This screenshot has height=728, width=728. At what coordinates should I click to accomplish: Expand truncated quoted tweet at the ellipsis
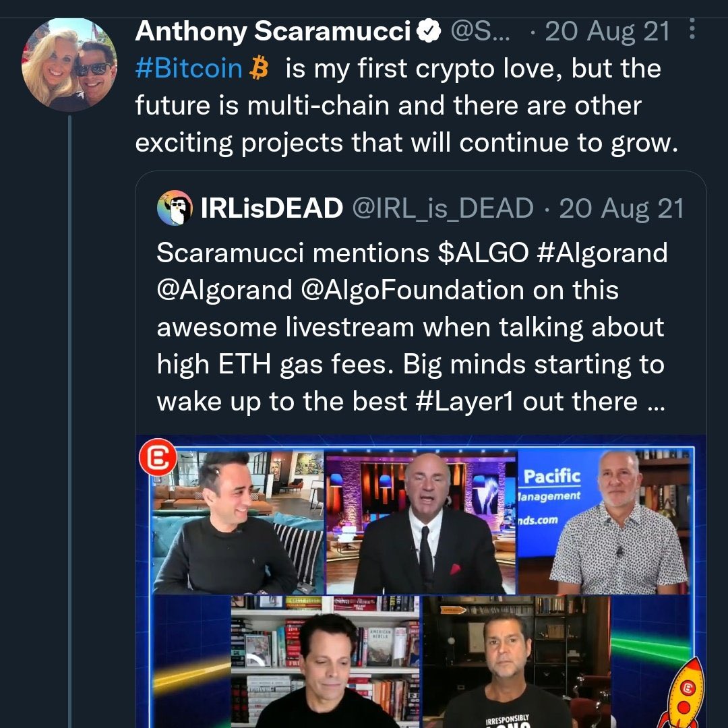[x=656, y=403]
